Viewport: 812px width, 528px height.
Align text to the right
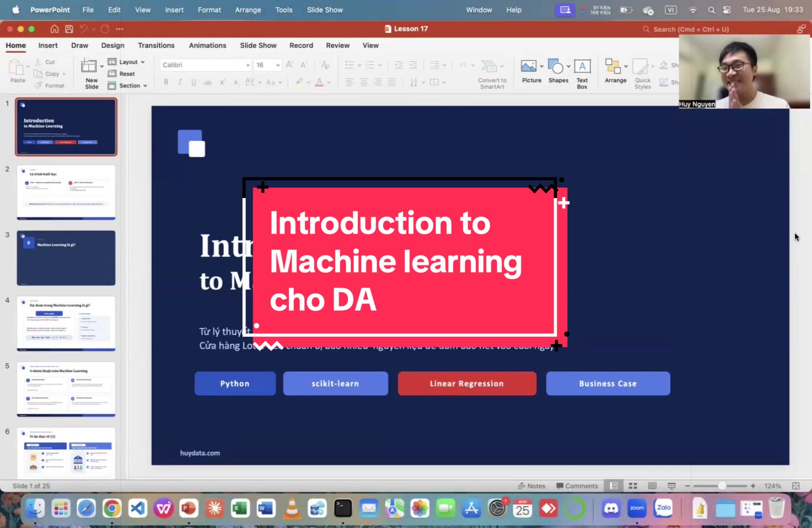click(378, 82)
